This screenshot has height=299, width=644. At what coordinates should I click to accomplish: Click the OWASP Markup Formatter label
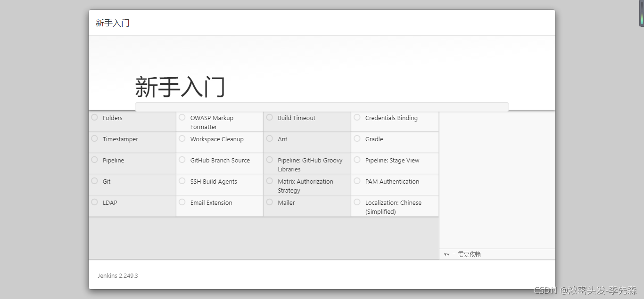tap(212, 122)
